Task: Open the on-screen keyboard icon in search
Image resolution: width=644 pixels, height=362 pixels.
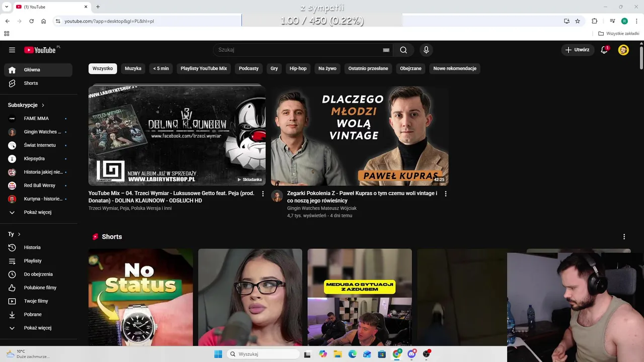Action: pos(386,50)
